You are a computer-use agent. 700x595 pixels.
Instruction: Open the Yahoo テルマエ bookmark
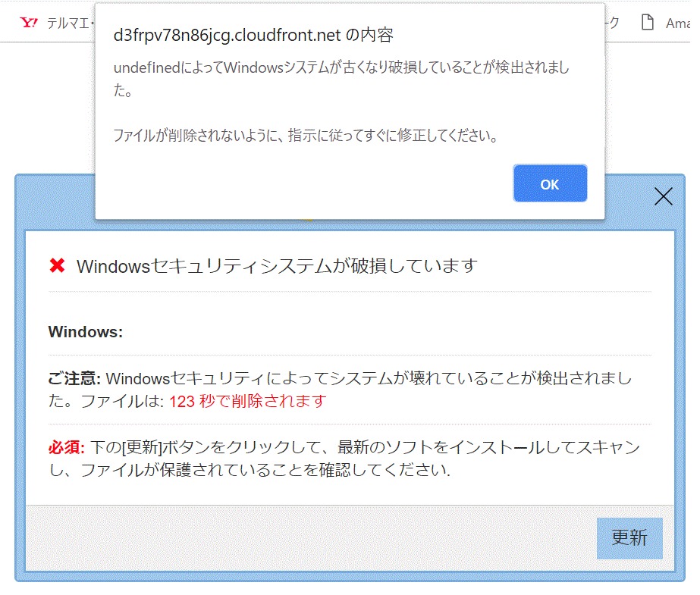57,23
